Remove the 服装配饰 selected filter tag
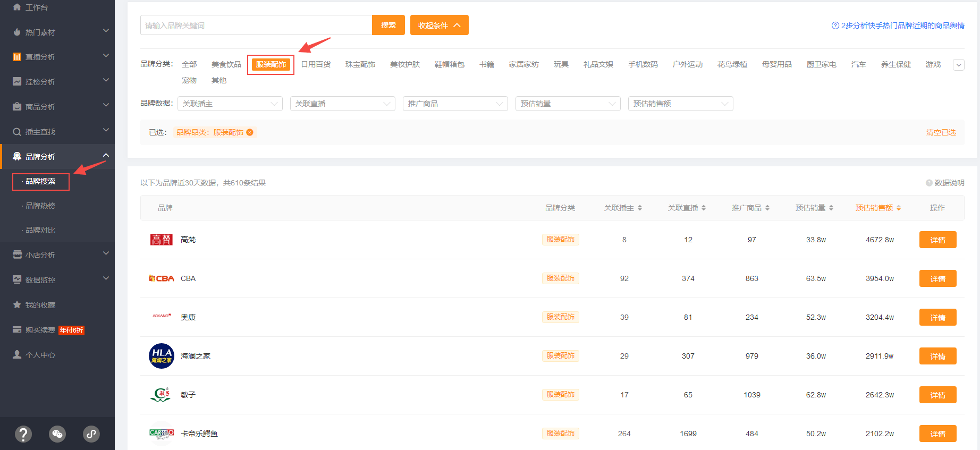 point(250,132)
